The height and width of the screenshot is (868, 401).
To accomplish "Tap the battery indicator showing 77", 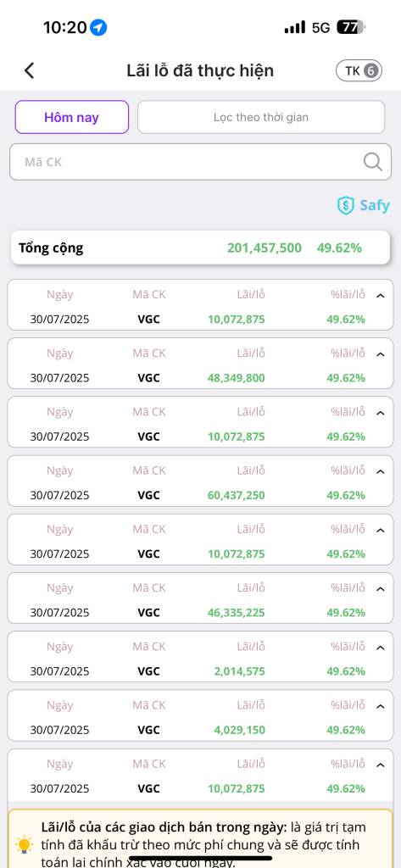I will pyautogui.click(x=351, y=27).
